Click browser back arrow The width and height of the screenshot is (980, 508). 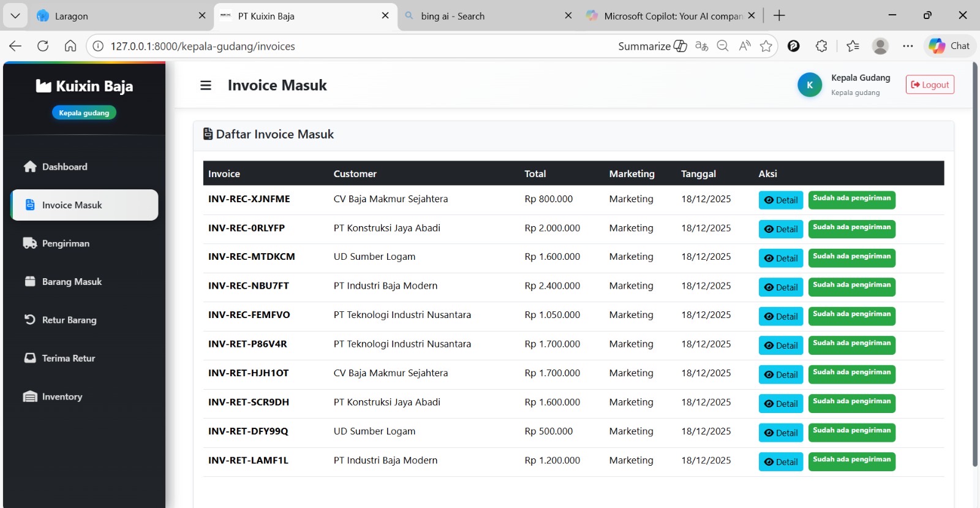15,46
